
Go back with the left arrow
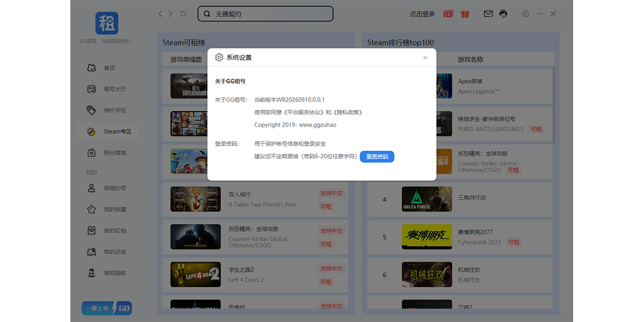[160, 14]
